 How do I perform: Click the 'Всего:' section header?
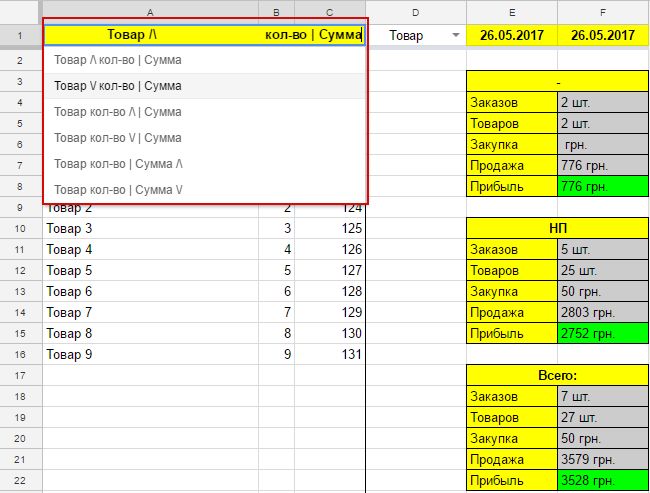pyautogui.click(x=558, y=375)
